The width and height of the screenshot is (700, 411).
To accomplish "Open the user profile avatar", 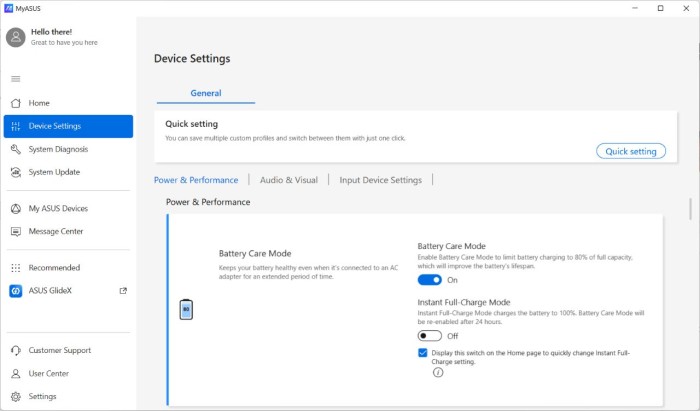I will coord(16,37).
